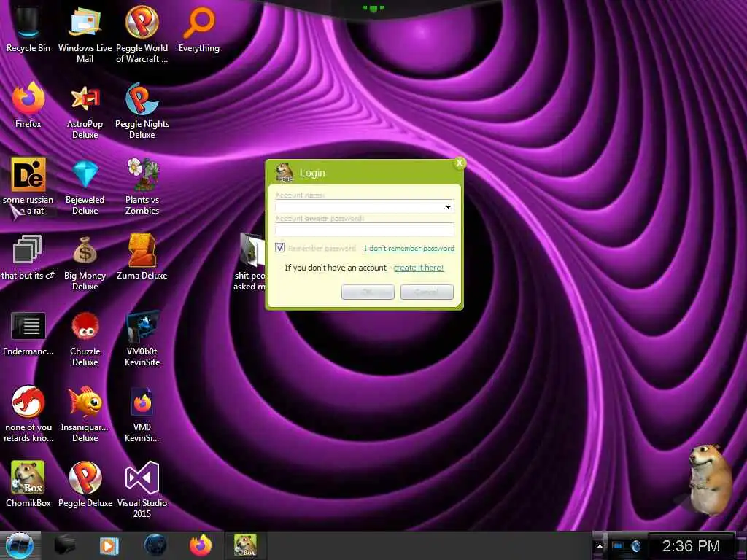747x560 pixels.
Task: Click the blue-screen tray icon
Action: pos(618,546)
